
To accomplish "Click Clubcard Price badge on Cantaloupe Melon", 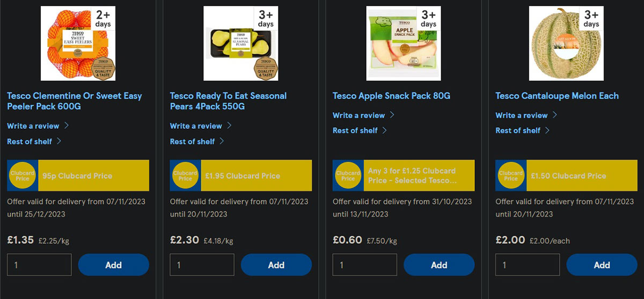I will click(x=511, y=176).
